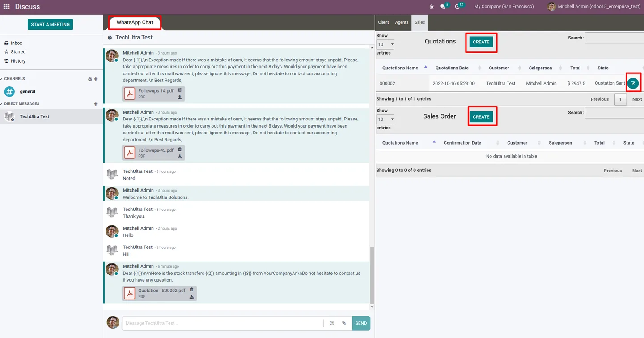Open Starred messages in sidebar
The height and width of the screenshot is (338, 644).
pos(18,52)
